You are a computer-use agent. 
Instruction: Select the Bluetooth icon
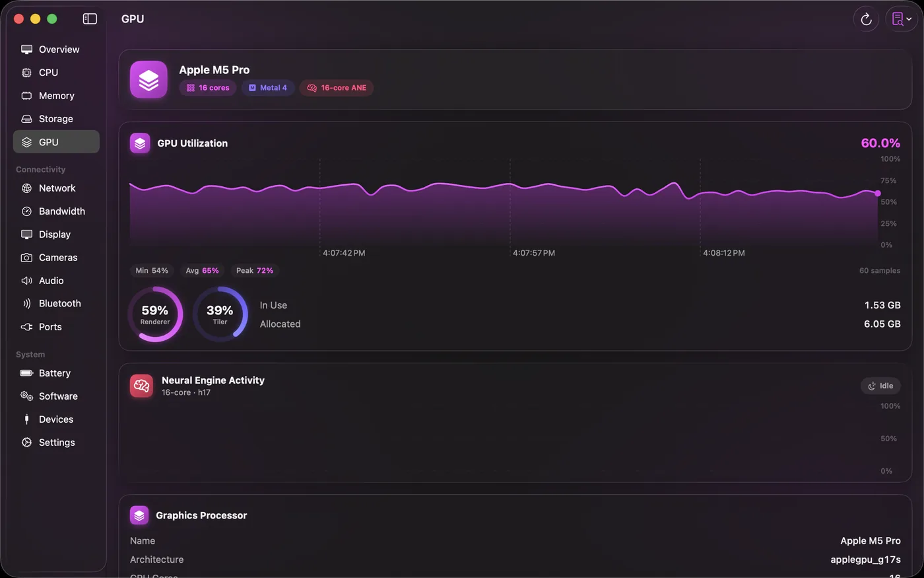point(26,304)
